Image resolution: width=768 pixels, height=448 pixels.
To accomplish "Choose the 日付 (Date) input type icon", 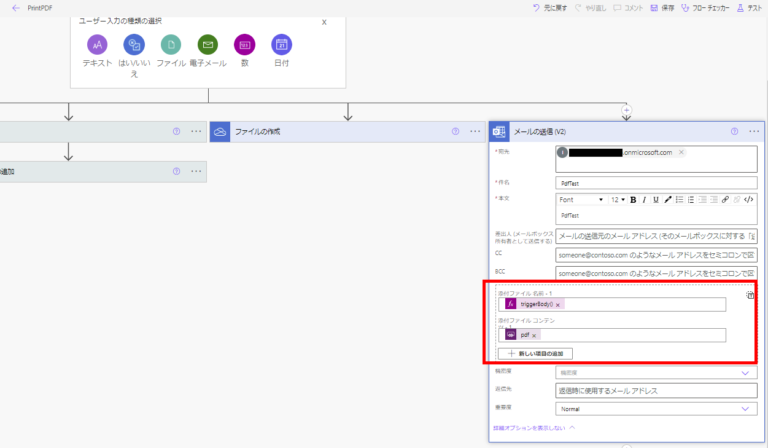I will tap(281, 45).
